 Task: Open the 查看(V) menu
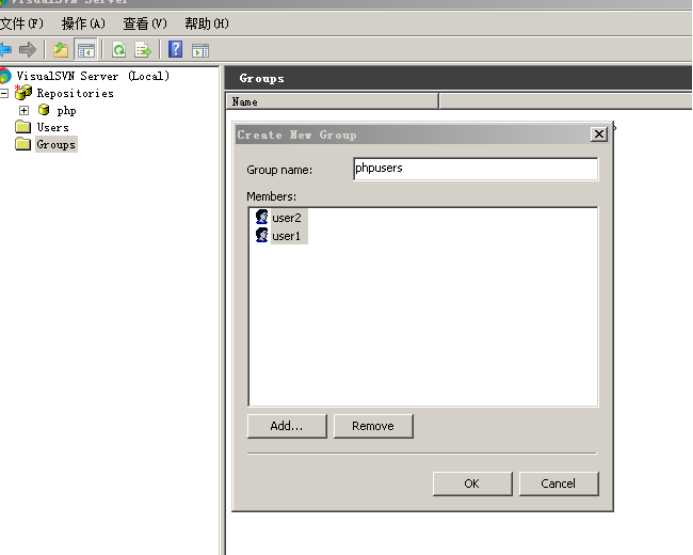click(145, 23)
